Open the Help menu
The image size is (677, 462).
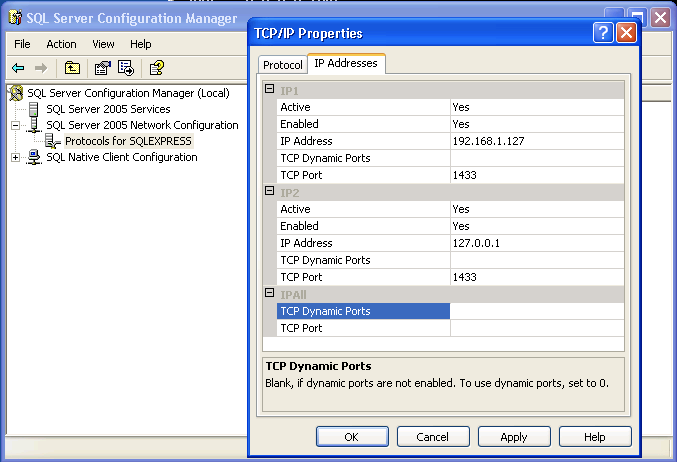[x=141, y=44]
